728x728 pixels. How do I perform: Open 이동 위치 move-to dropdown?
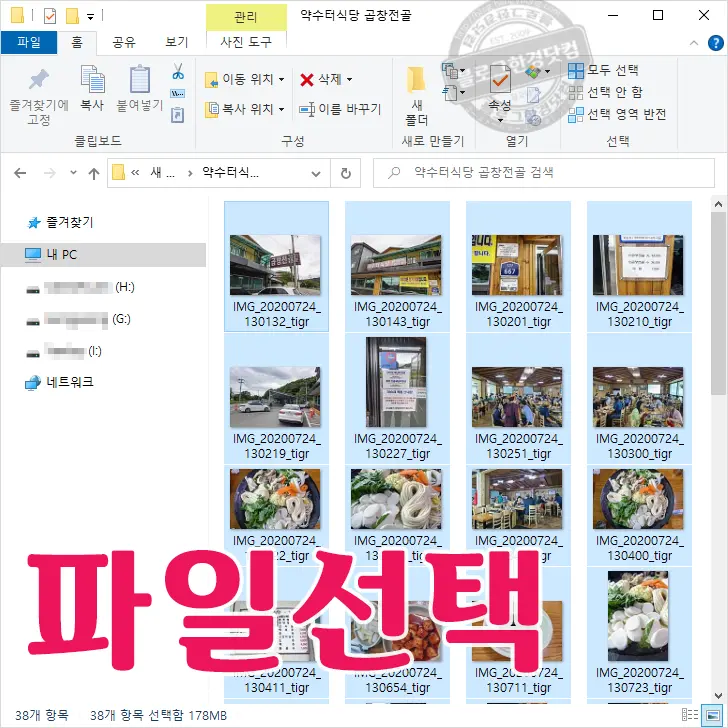245,79
